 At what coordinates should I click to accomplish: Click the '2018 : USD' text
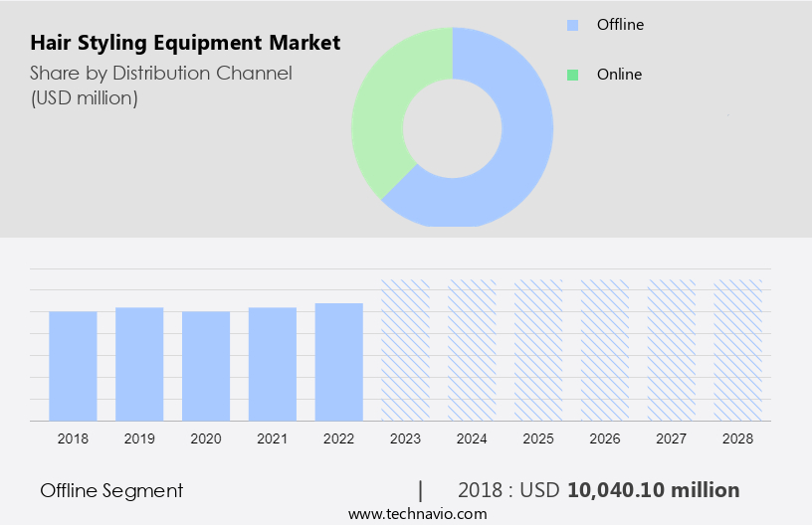click(508, 490)
